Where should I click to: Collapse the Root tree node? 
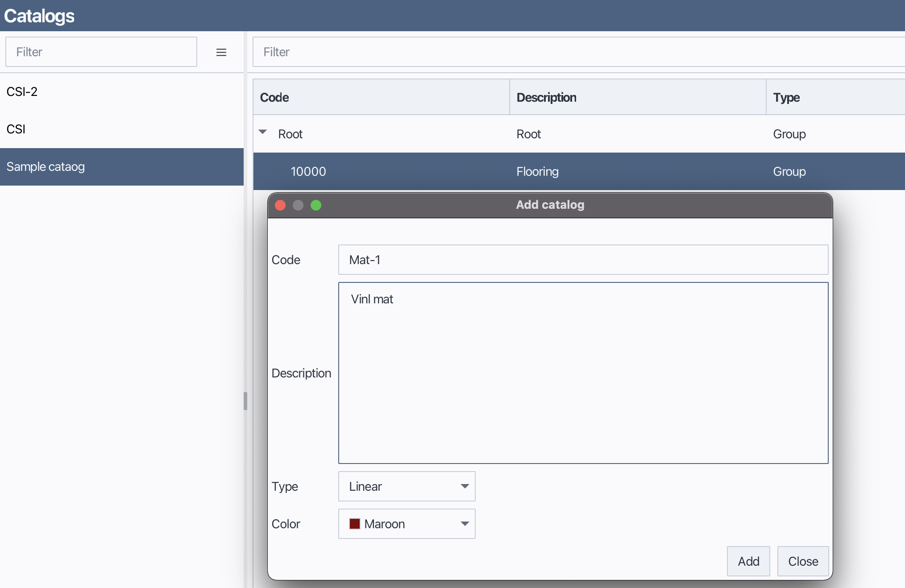coord(263,132)
